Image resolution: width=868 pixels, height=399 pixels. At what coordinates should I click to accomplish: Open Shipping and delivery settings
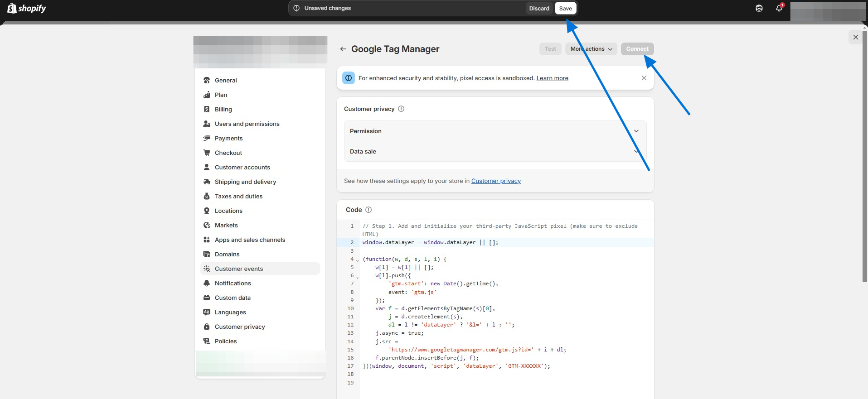pos(260,182)
